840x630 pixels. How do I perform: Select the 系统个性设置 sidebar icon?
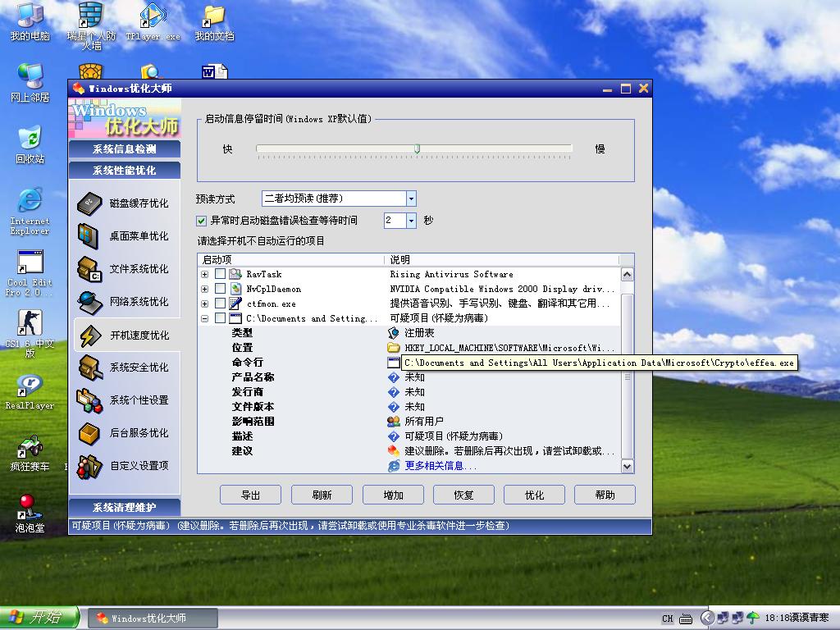click(89, 400)
